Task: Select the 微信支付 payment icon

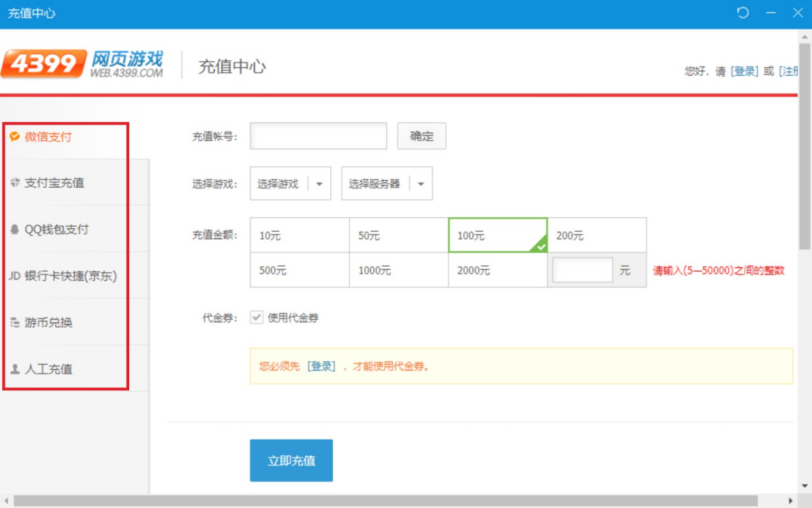Action: click(15, 135)
